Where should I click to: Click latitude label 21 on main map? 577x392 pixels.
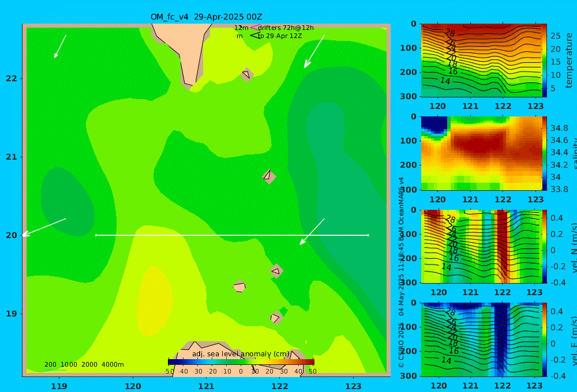pos(12,157)
